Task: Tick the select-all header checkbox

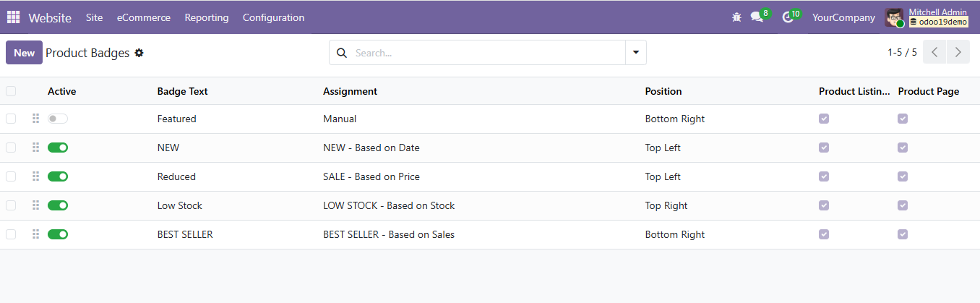Action: click(11, 91)
